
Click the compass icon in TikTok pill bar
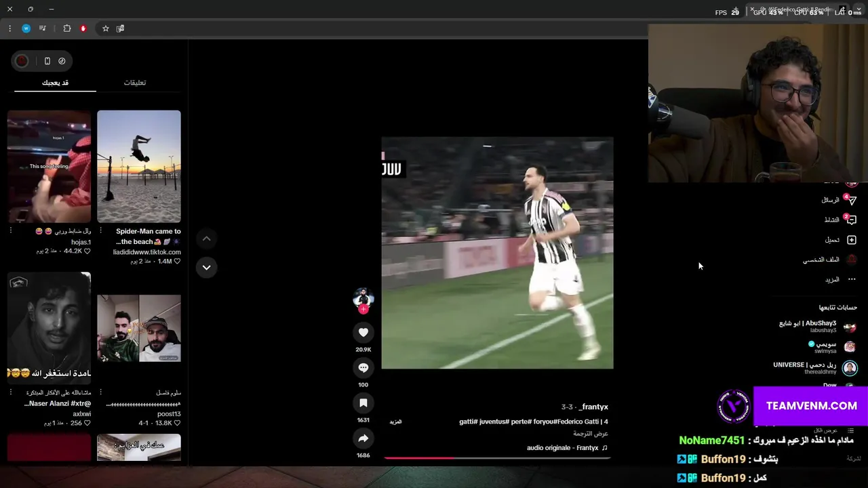[x=62, y=61]
